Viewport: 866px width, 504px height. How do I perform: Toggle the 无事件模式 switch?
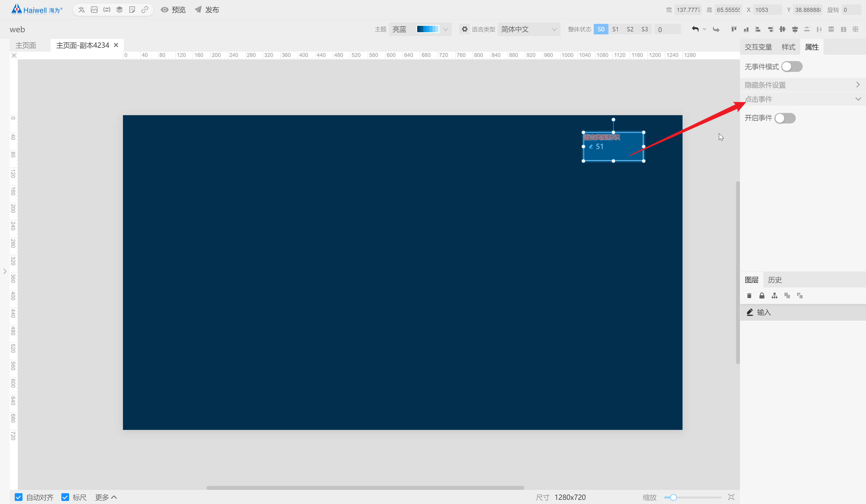coord(792,67)
